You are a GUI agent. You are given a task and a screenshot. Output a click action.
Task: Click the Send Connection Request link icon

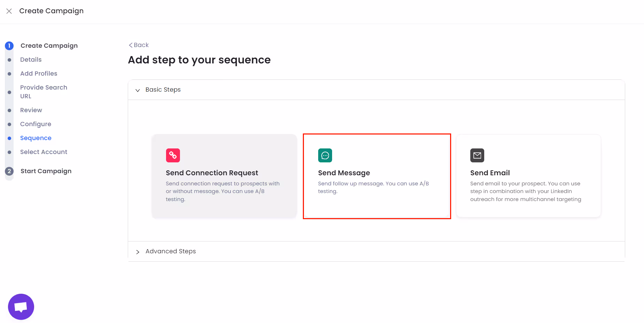[173, 155]
